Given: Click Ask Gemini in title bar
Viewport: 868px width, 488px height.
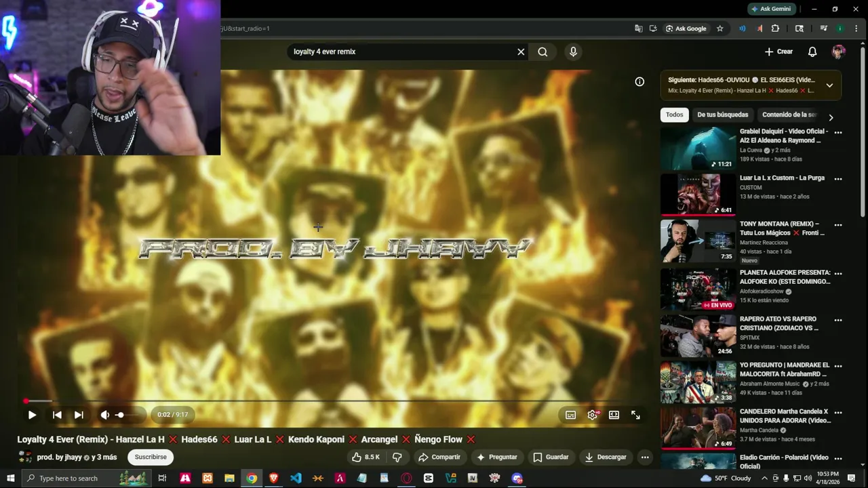Looking at the screenshot, I should click(771, 9).
